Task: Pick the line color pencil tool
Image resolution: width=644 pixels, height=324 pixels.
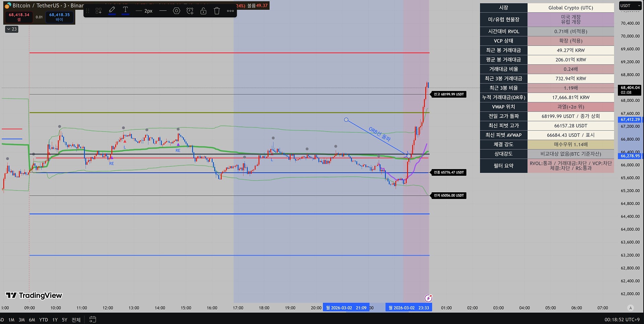Action: [x=112, y=11]
